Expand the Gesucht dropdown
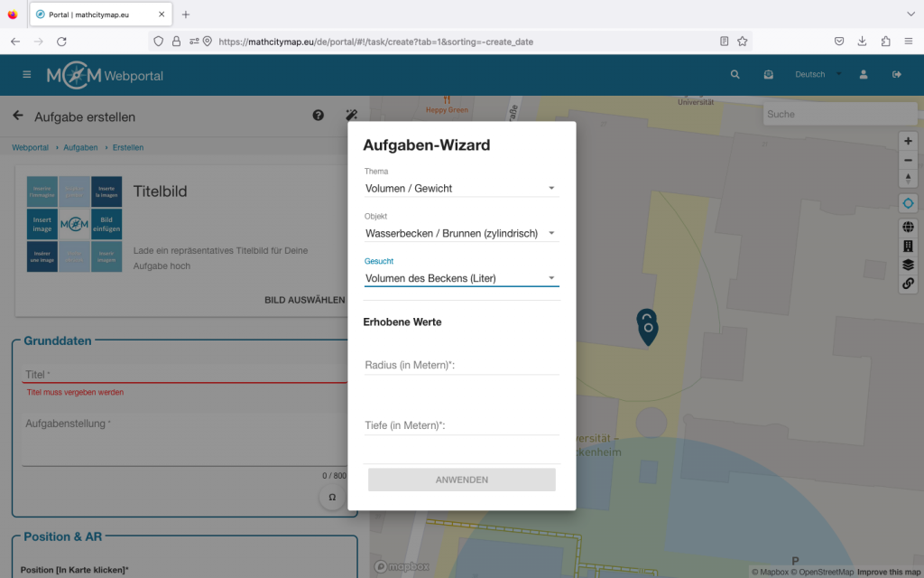Viewport: 924px width, 578px height. tap(461, 278)
